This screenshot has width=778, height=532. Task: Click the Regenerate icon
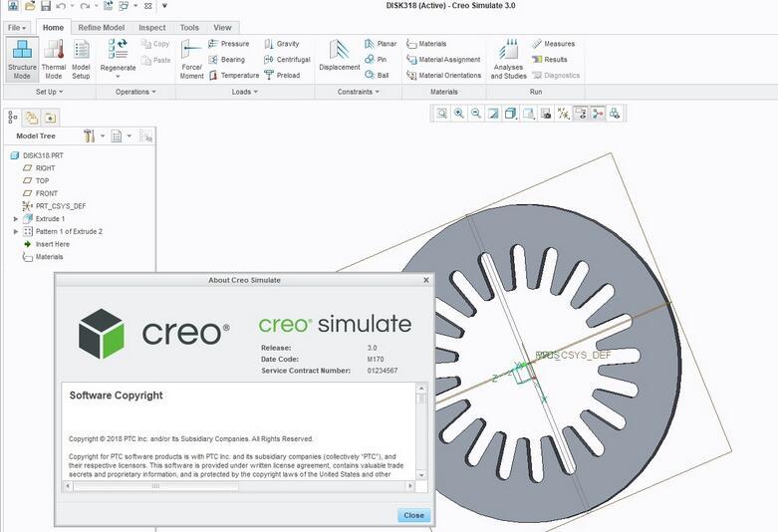(x=118, y=49)
